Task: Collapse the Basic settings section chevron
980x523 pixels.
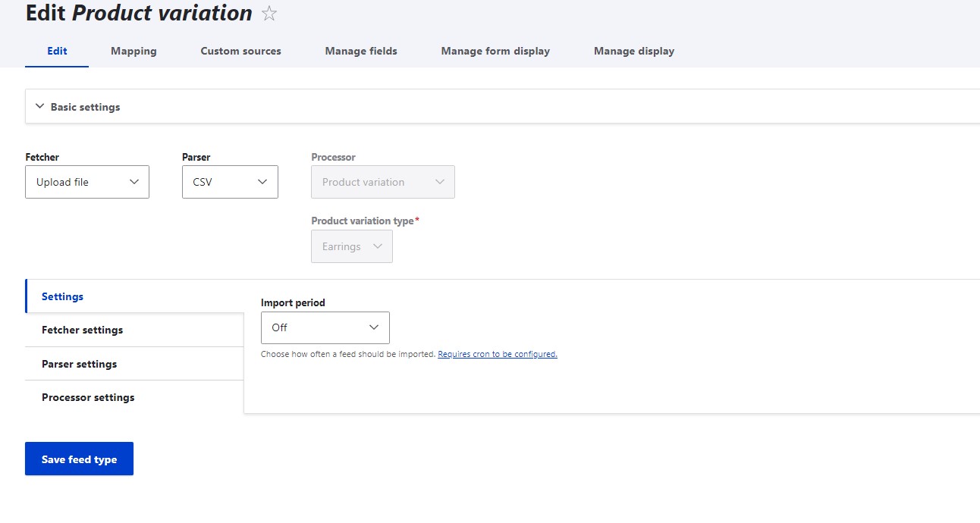Action: pos(40,106)
